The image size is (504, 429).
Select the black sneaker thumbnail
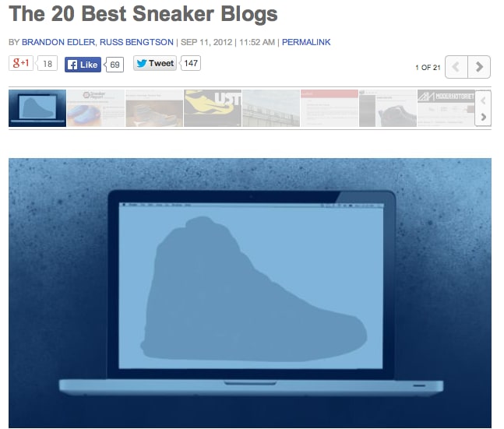tap(388, 108)
